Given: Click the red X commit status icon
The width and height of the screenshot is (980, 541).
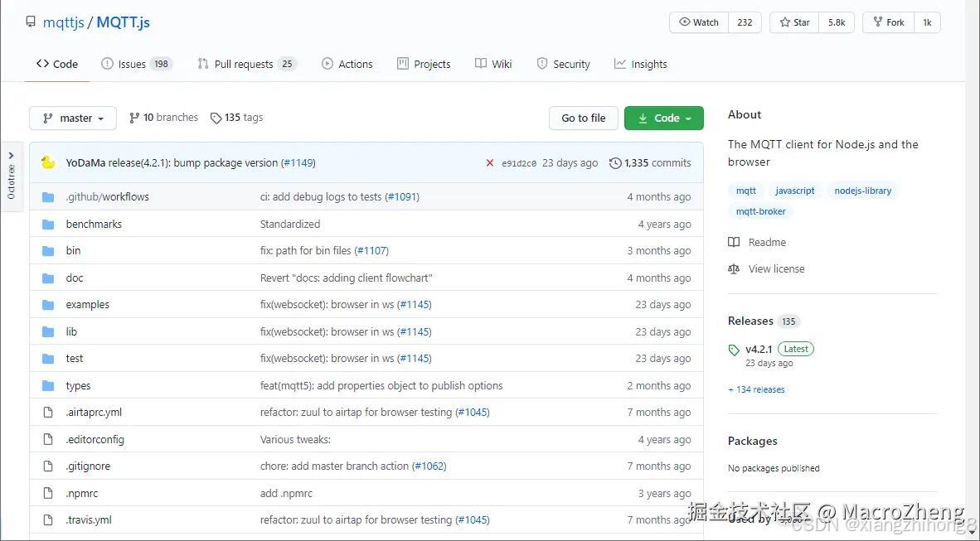Looking at the screenshot, I should point(489,162).
